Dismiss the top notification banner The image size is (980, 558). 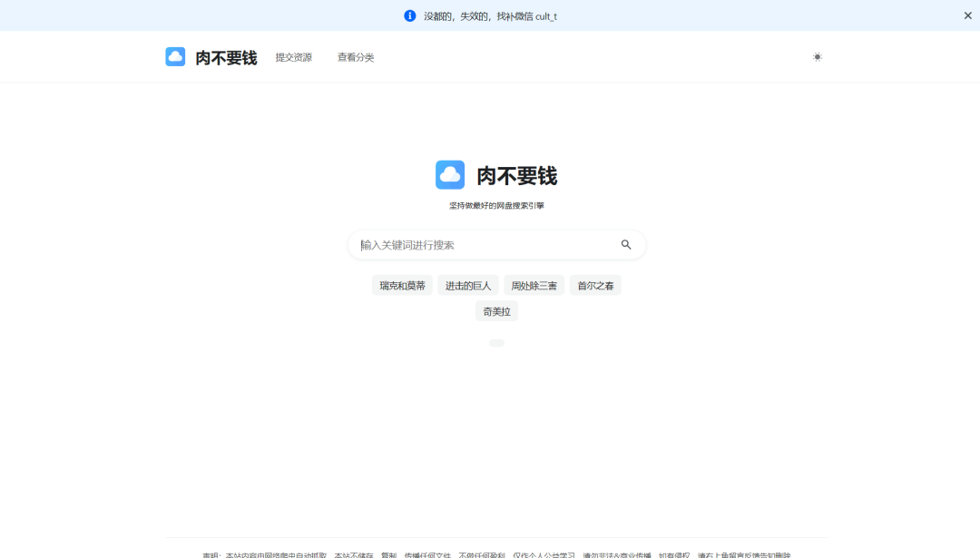click(x=966, y=15)
